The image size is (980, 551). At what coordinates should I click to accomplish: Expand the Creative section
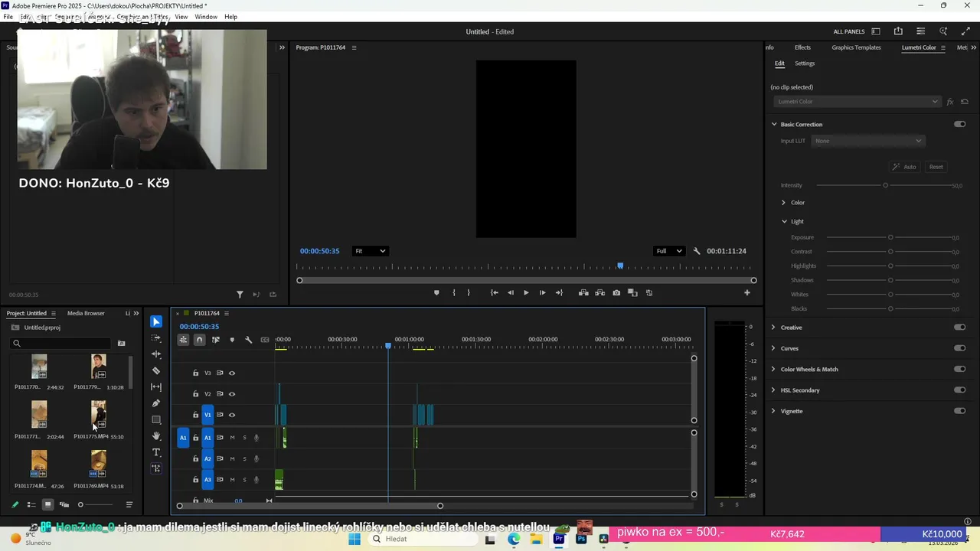pos(773,328)
